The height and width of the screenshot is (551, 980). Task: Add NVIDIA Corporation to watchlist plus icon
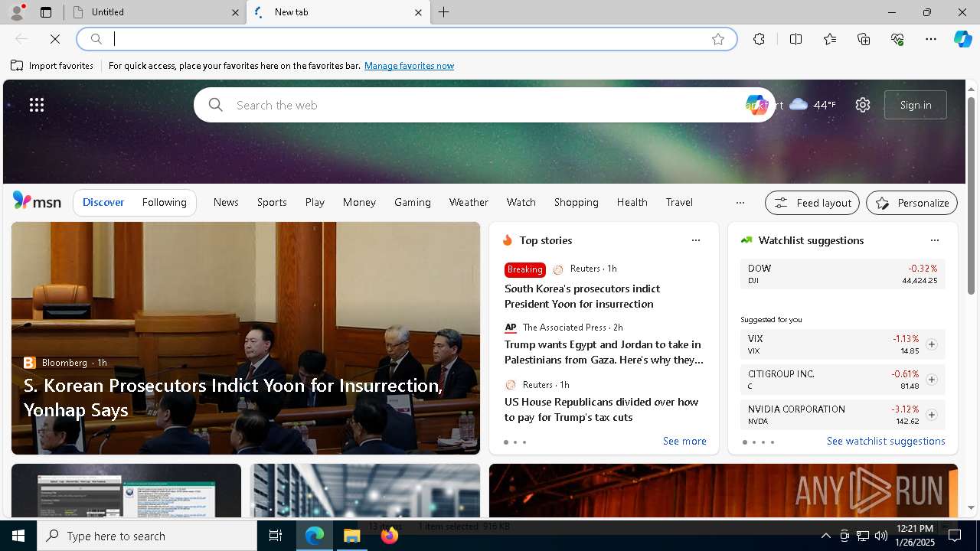point(931,415)
